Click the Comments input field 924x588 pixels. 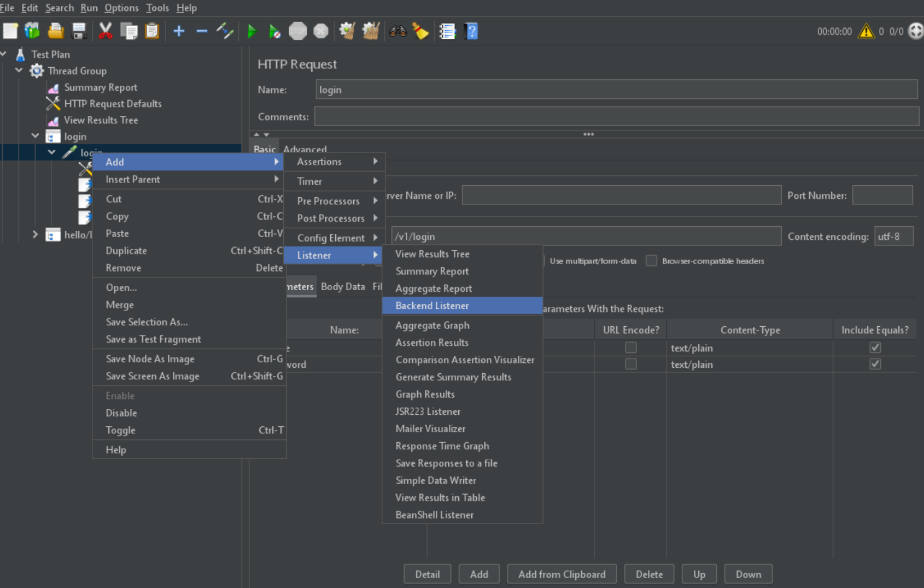click(x=616, y=116)
